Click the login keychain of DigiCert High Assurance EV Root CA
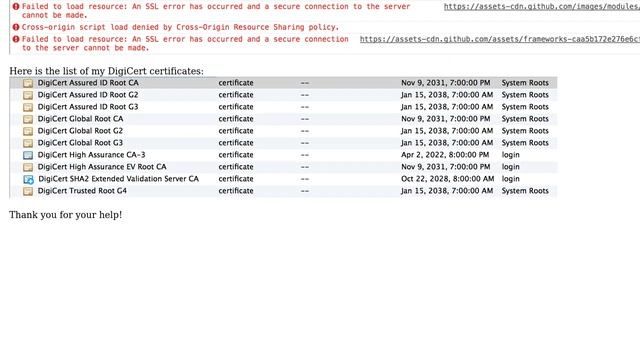Image resolution: width=640 pixels, height=360 pixels. [x=511, y=167]
